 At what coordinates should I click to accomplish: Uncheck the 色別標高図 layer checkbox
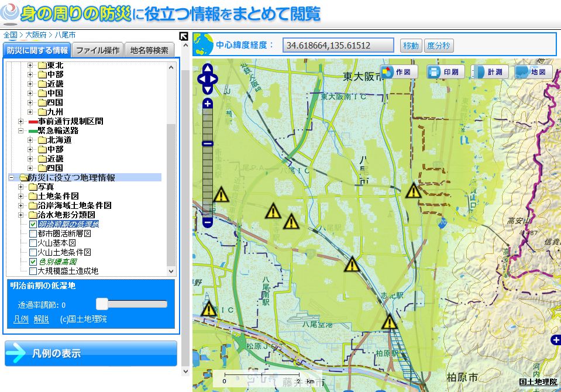33,262
